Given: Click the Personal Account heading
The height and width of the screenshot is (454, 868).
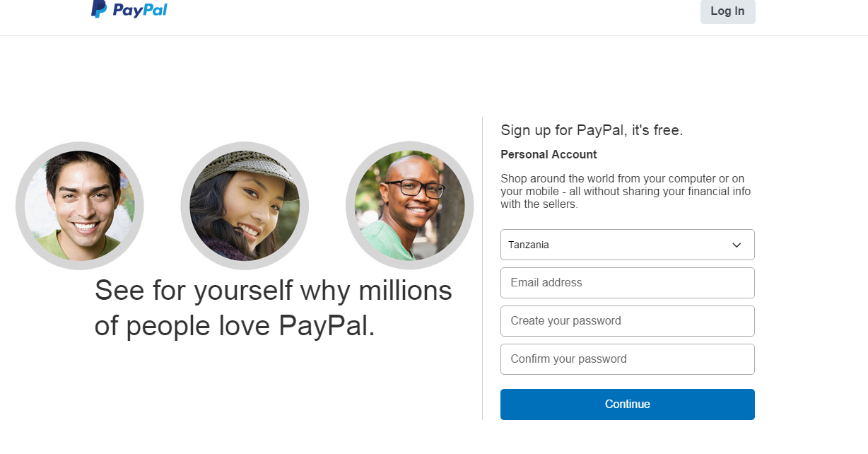Looking at the screenshot, I should [549, 154].
